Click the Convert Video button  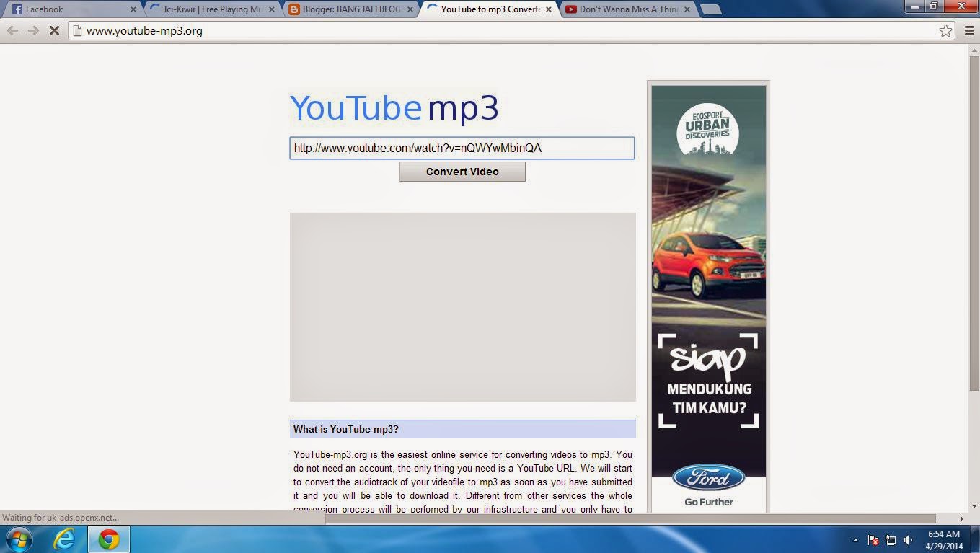pos(462,172)
